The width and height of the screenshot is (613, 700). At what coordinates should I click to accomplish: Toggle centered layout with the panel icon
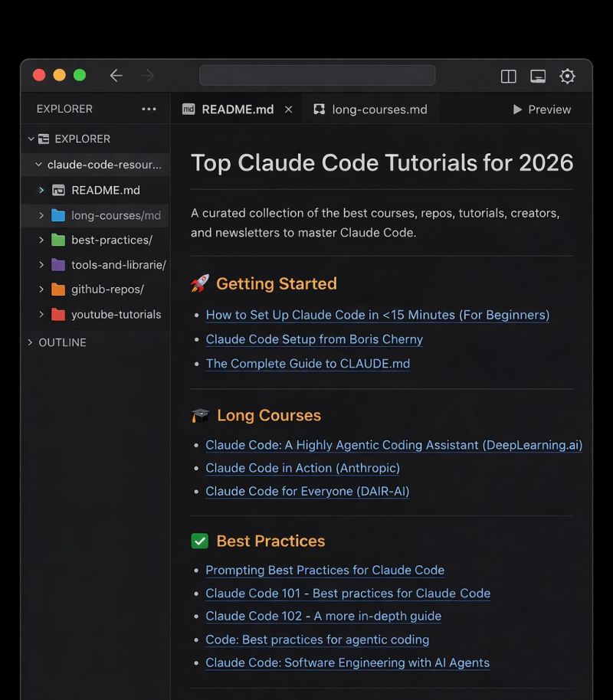[537, 75]
